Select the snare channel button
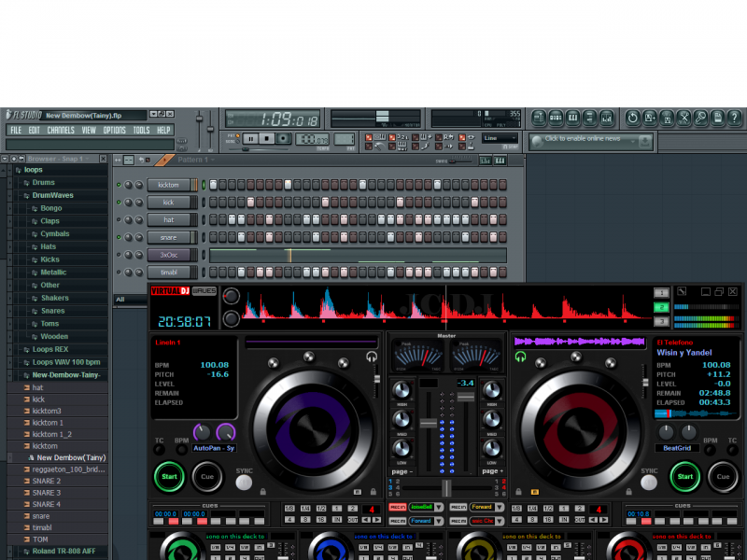Viewport: 747px width, 560px height. pos(169,237)
